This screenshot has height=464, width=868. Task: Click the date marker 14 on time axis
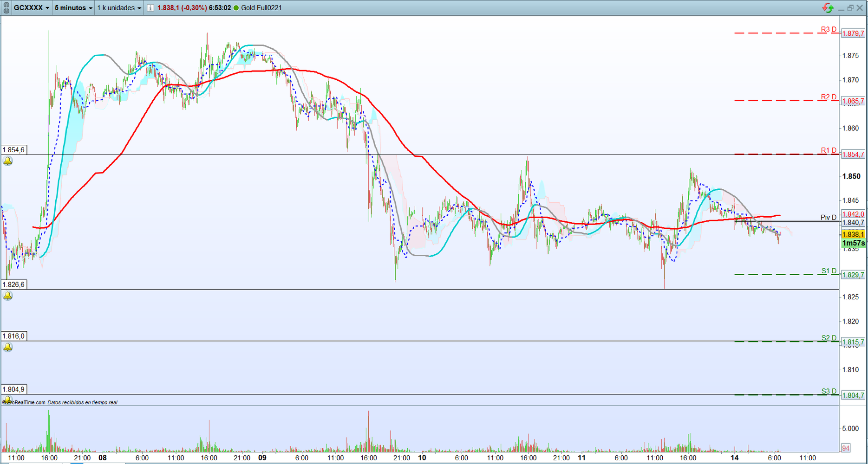coord(734,458)
